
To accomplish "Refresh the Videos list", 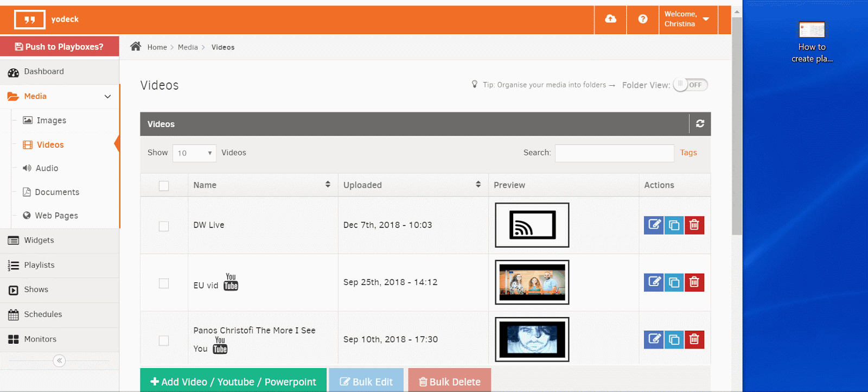I will tap(700, 124).
